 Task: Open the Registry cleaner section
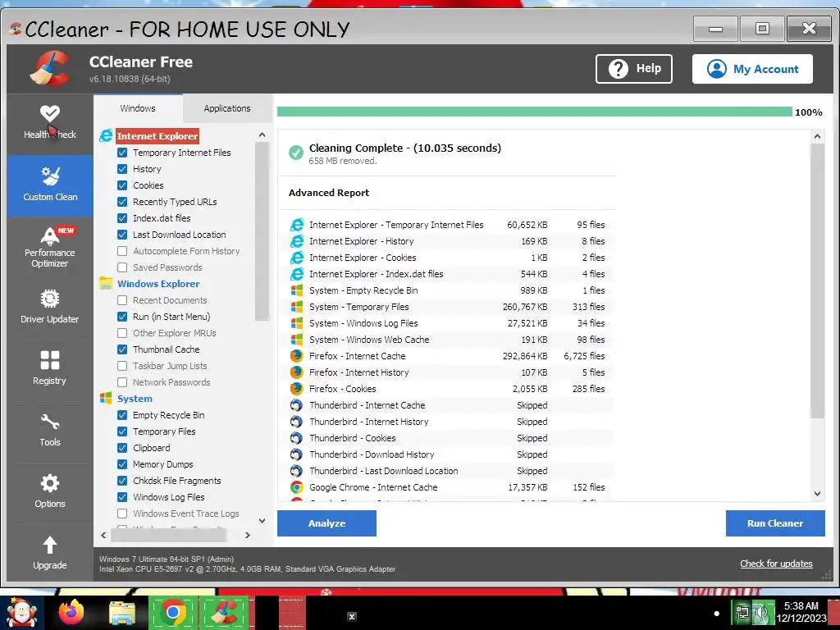[50, 368]
